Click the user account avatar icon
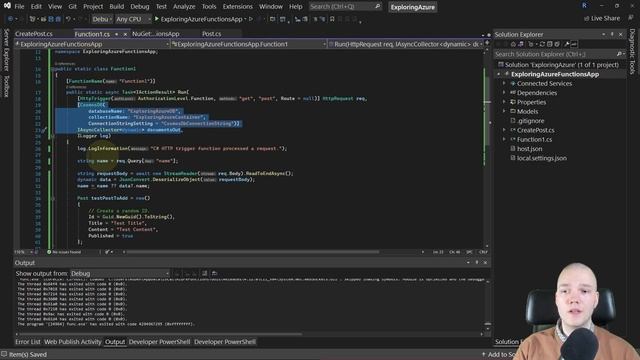640x360 pixels. click(x=584, y=6)
